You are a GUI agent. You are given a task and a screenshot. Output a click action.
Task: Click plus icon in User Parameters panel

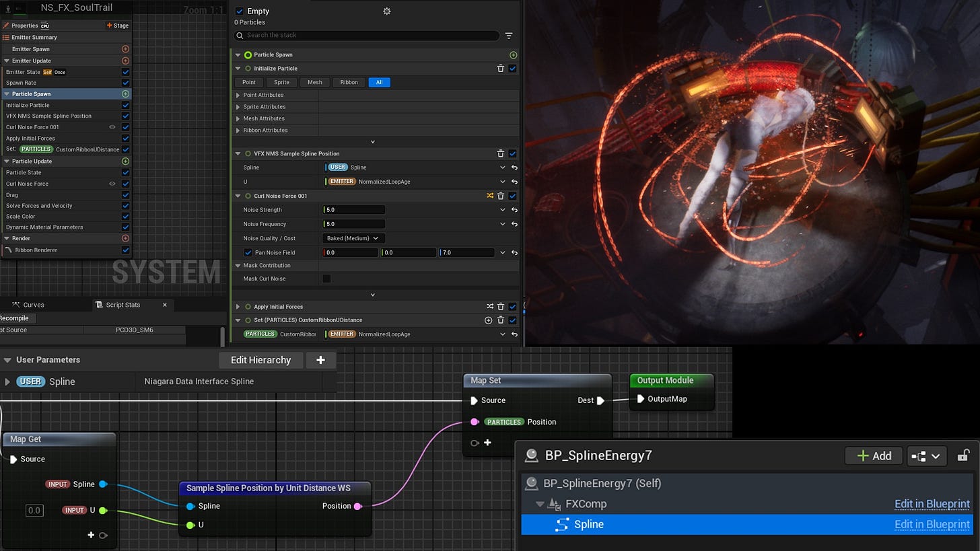click(320, 360)
